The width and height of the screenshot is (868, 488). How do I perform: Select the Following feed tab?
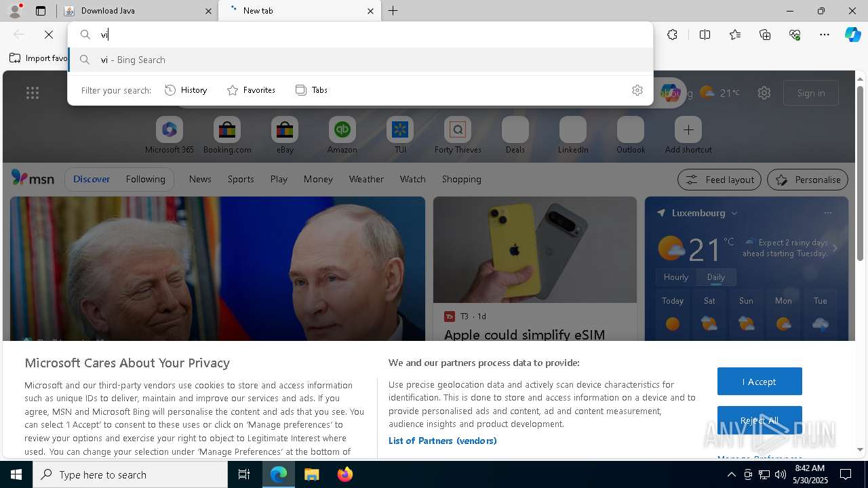coord(145,179)
